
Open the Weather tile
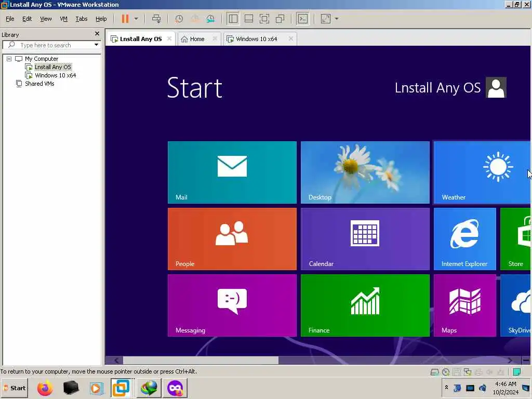point(482,172)
